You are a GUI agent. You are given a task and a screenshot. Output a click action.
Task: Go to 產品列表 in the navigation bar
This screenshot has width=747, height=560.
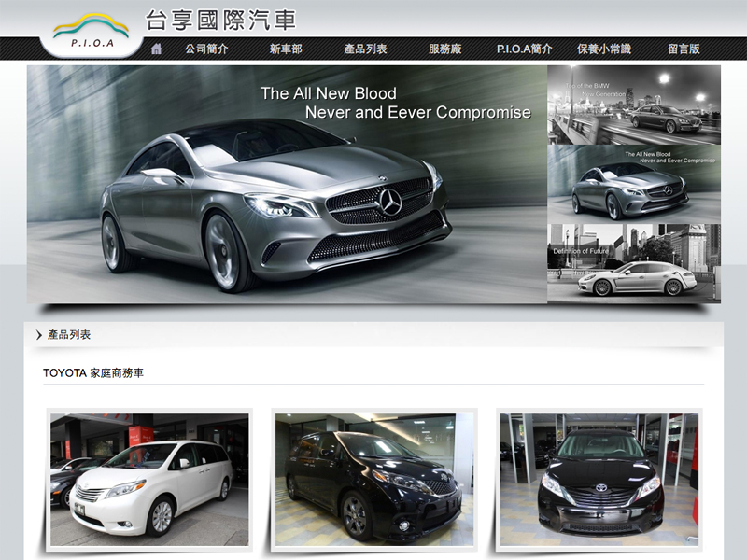point(365,49)
